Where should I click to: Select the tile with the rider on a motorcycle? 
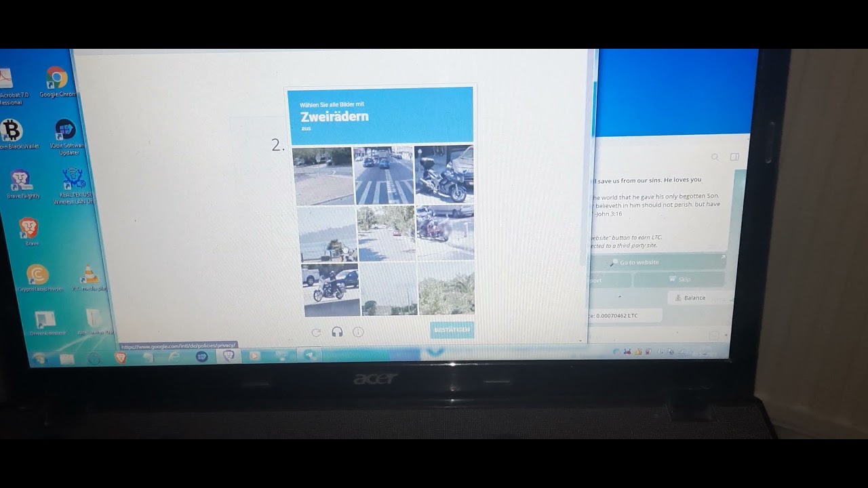click(331, 290)
